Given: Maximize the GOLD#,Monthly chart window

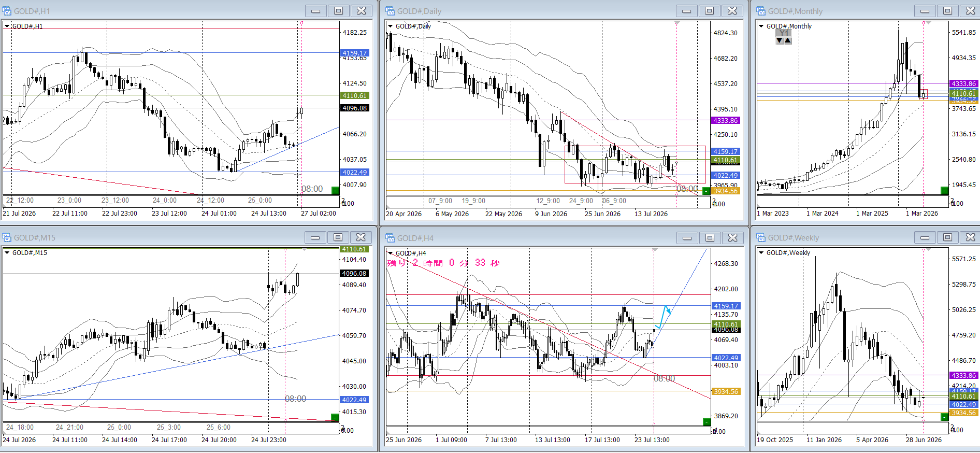Looking at the screenshot, I should [947, 11].
